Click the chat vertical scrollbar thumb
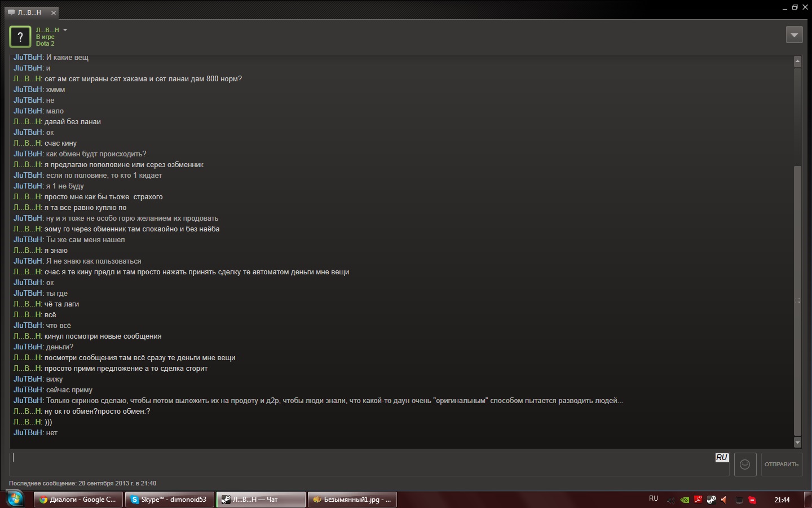 click(x=797, y=301)
